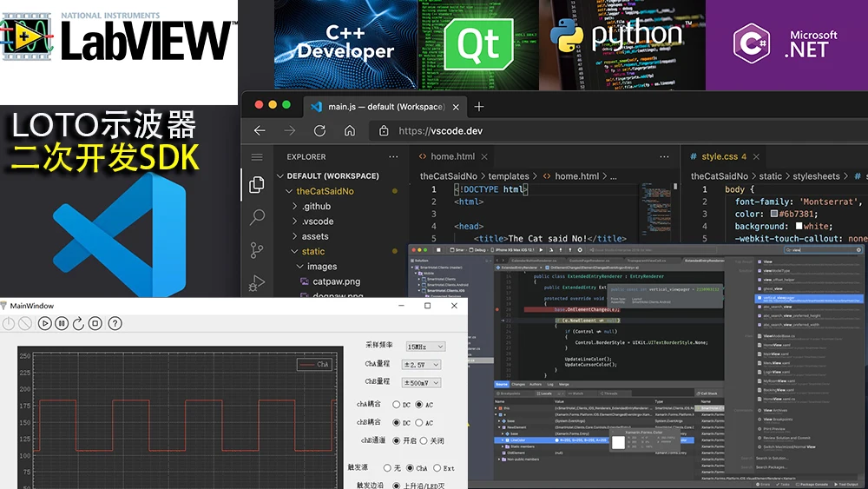The image size is (868, 489).
Task: Open the home.html editor group three-dots menu
Action: (x=664, y=156)
